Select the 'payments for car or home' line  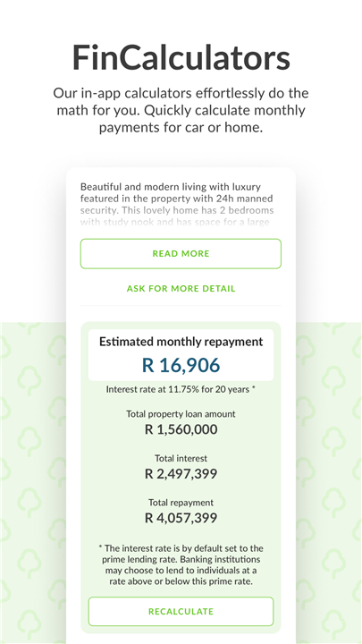[x=181, y=128]
